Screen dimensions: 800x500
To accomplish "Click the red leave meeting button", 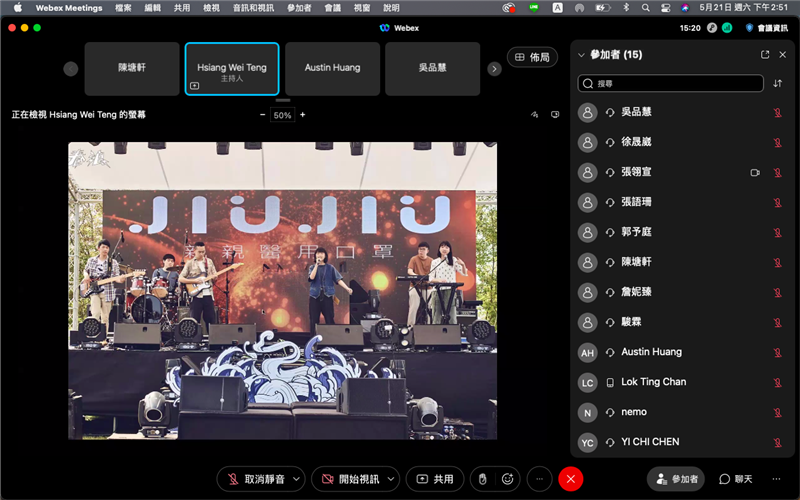I will tap(570, 479).
